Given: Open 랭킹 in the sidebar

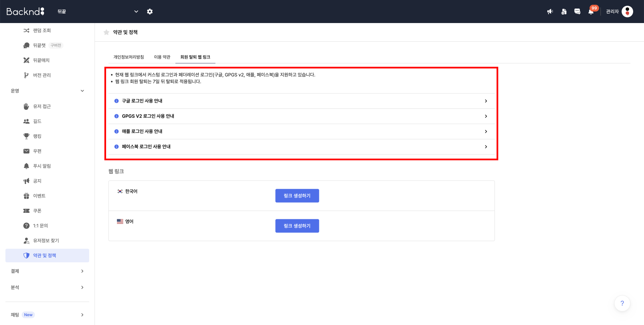Looking at the screenshot, I should pyautogui.click(x=37, y=136).
